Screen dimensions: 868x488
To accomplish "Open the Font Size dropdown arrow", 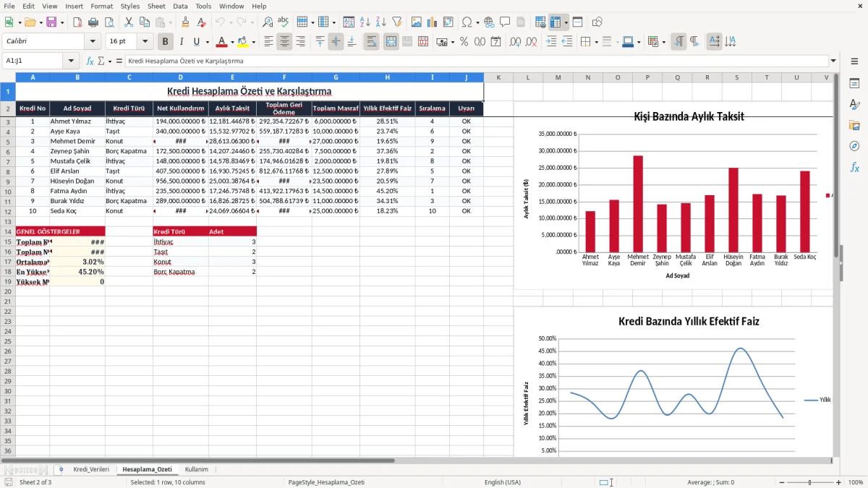I will click(x=145, y=42).
